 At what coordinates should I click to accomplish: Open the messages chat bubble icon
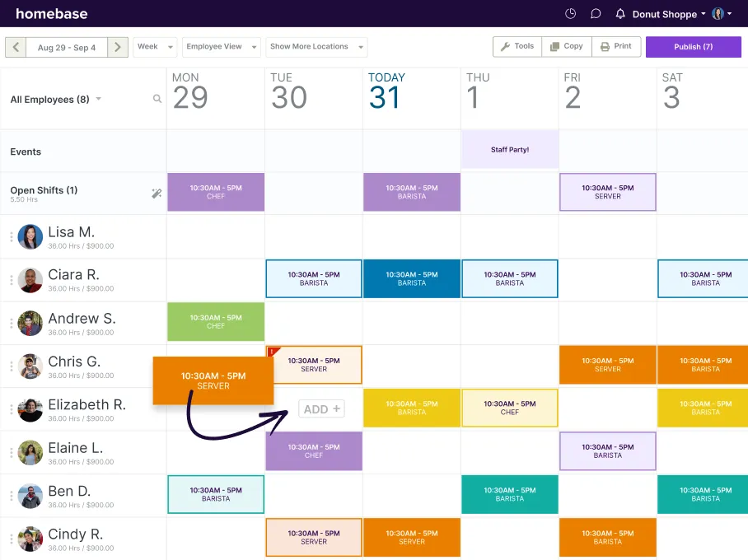(x=595, y=13)
